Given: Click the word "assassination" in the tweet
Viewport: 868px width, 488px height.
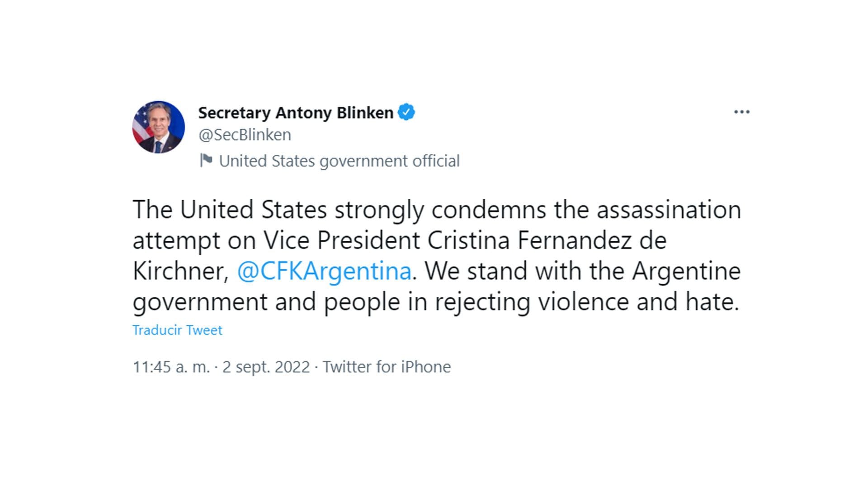Looking at the screenshot, I should 669,210.
